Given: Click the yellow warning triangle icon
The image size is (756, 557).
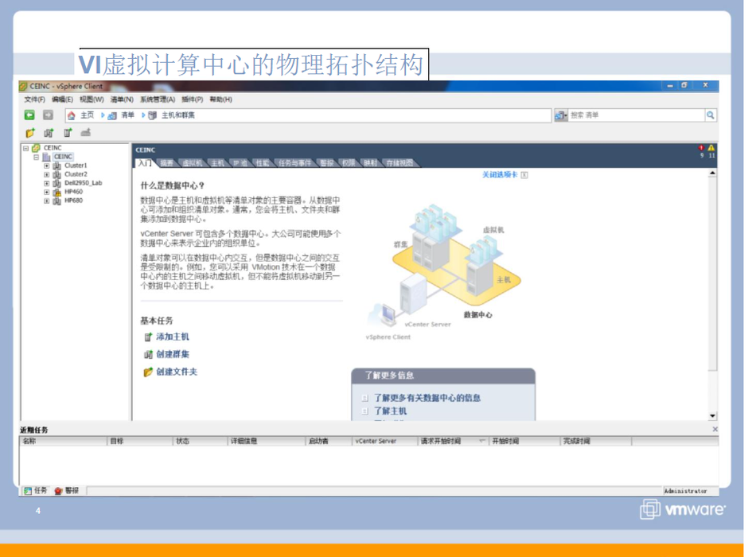Looking at the screenshot, I should [711, 148].
